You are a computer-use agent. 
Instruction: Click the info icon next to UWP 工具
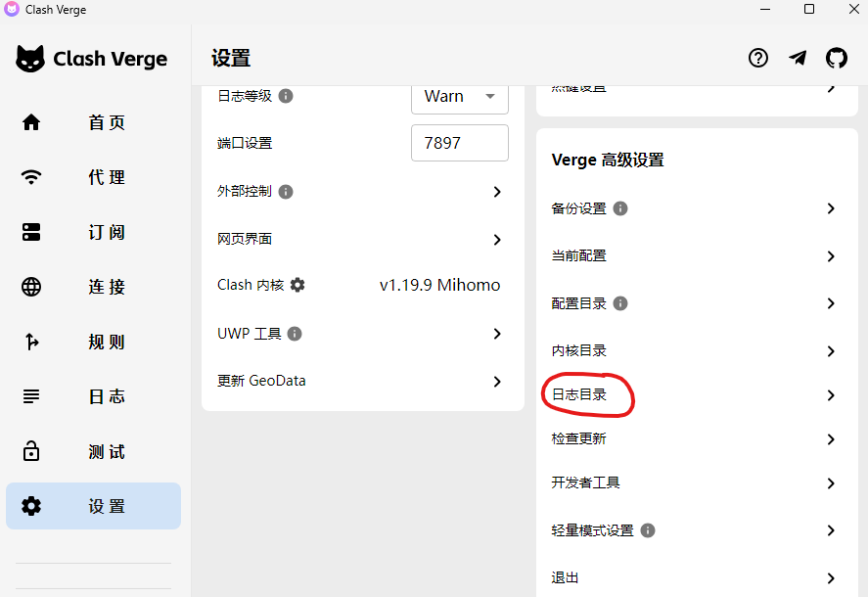pos(298,333)
